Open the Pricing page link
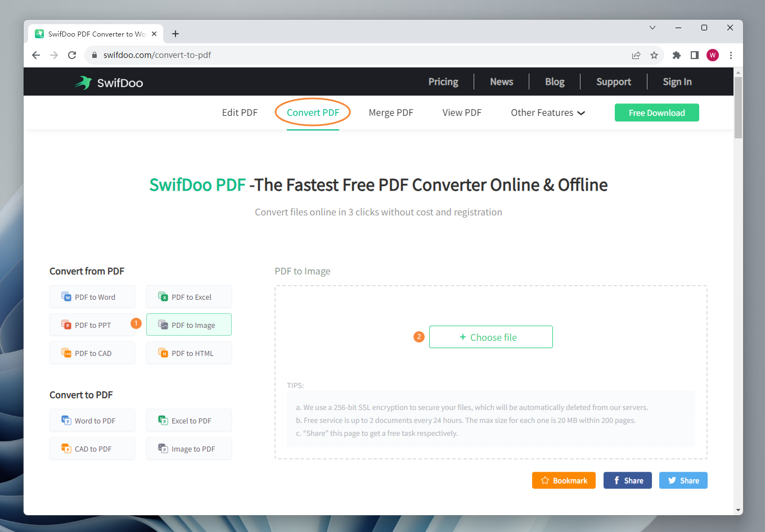 click(443, 82)
